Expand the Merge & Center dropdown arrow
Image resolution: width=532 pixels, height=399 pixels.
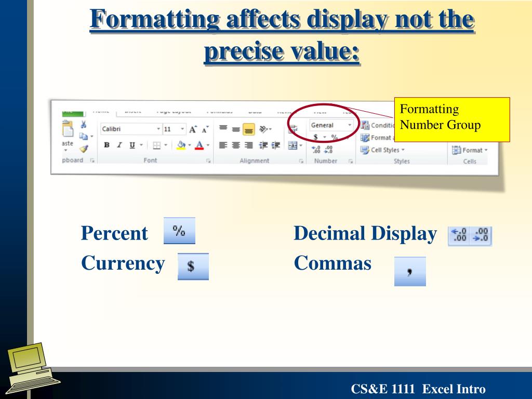coord(301,146)
